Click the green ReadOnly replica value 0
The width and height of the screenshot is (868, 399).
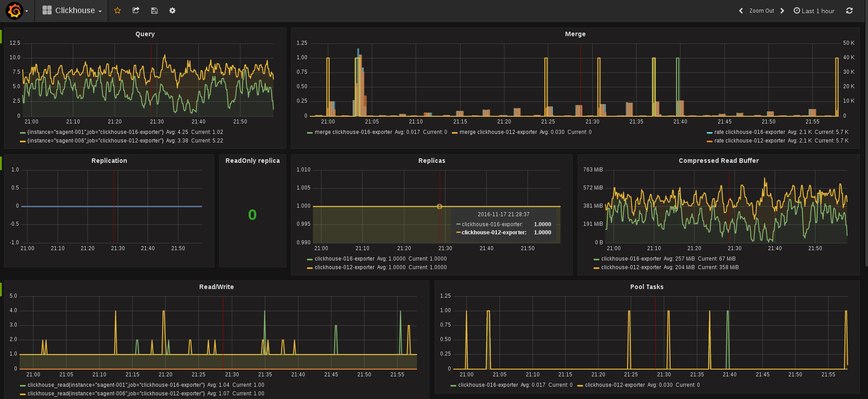252,215
